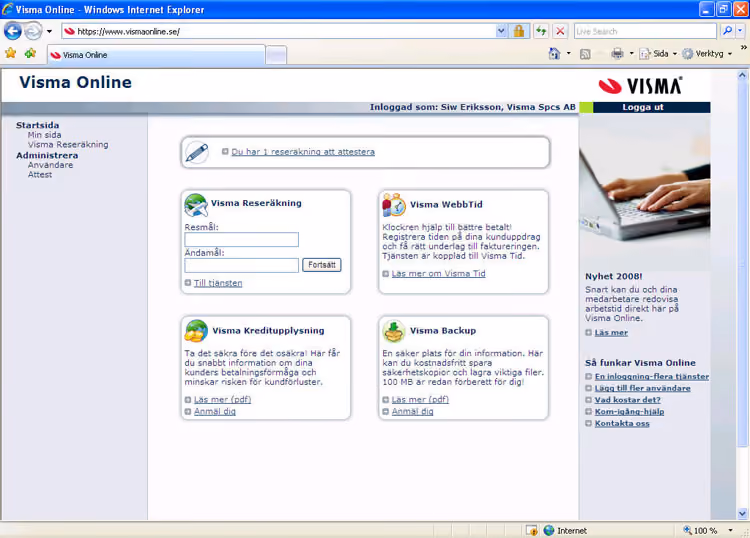
Task: Click the 100 % zoom level button
Action: [700, 530]
